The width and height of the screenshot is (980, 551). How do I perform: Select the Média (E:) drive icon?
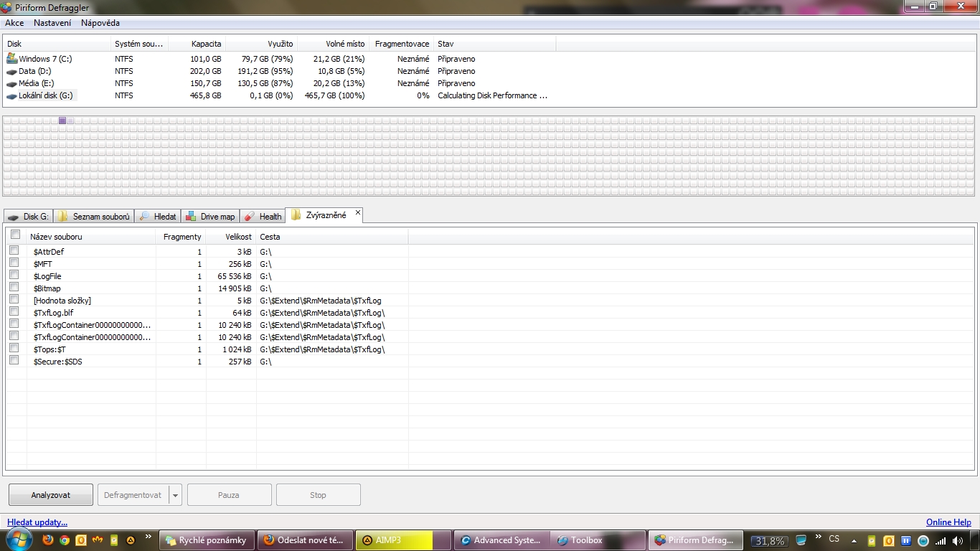11,83
